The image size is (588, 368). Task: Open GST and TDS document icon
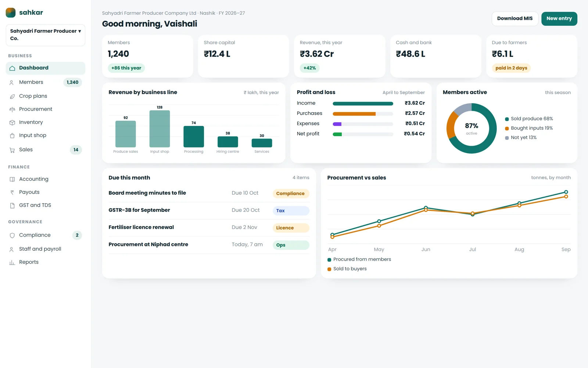click(12, 205)
